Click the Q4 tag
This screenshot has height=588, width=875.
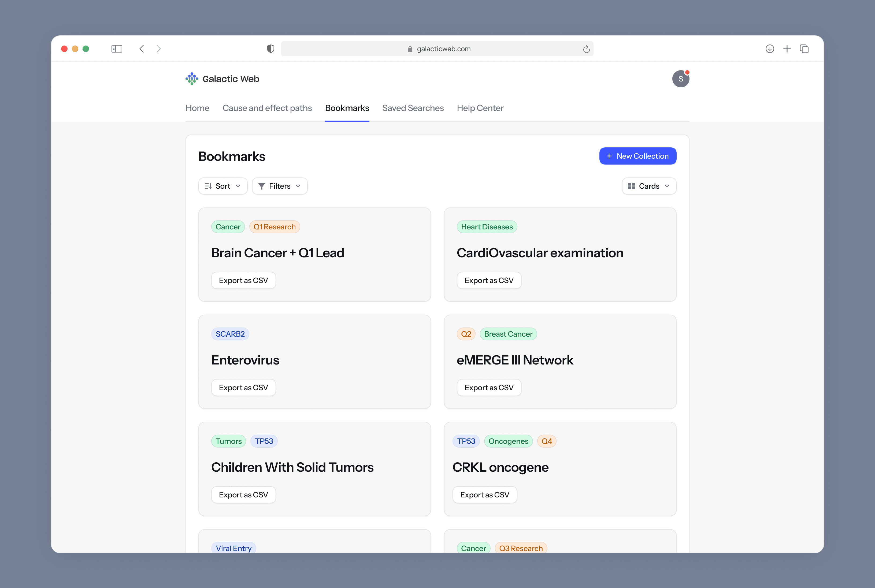click(546, 441)
